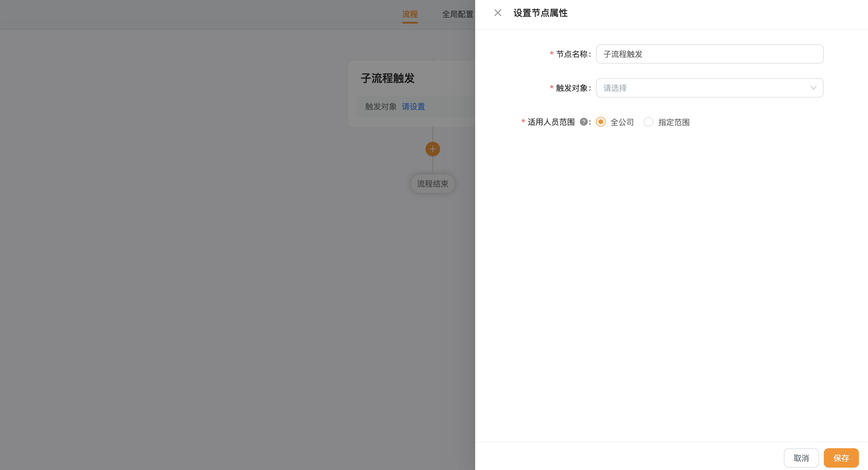The image size is (868, 470).
Task: Click the 保存 button
Action: pos(841,458)
